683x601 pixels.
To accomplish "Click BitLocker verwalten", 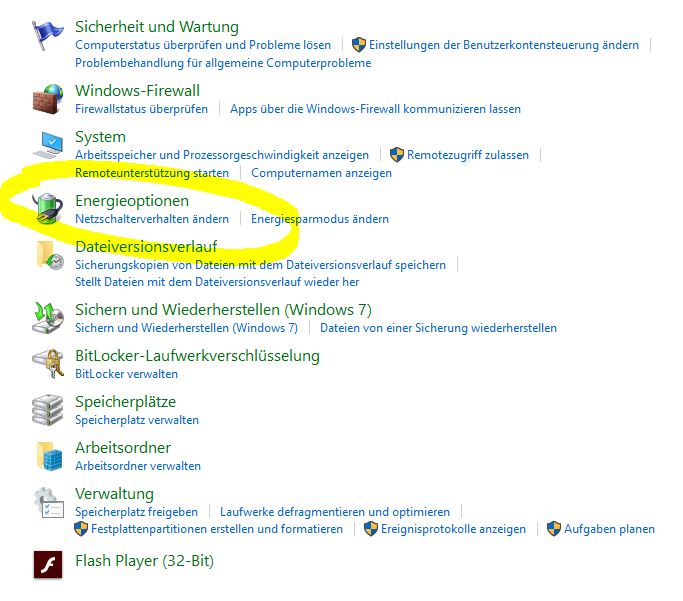I will [x=126, y=374].
